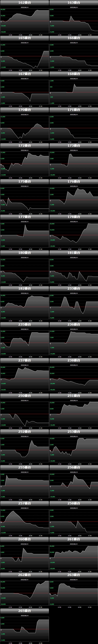This screenshot has width=98, height=644.
Task: Open the 170番台 graph chart
Action: coord(24,128)
